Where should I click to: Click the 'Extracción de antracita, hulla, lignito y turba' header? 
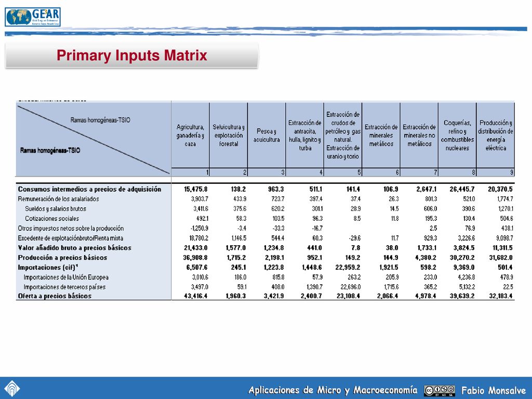pyautogui.click(x=305, y=136)
